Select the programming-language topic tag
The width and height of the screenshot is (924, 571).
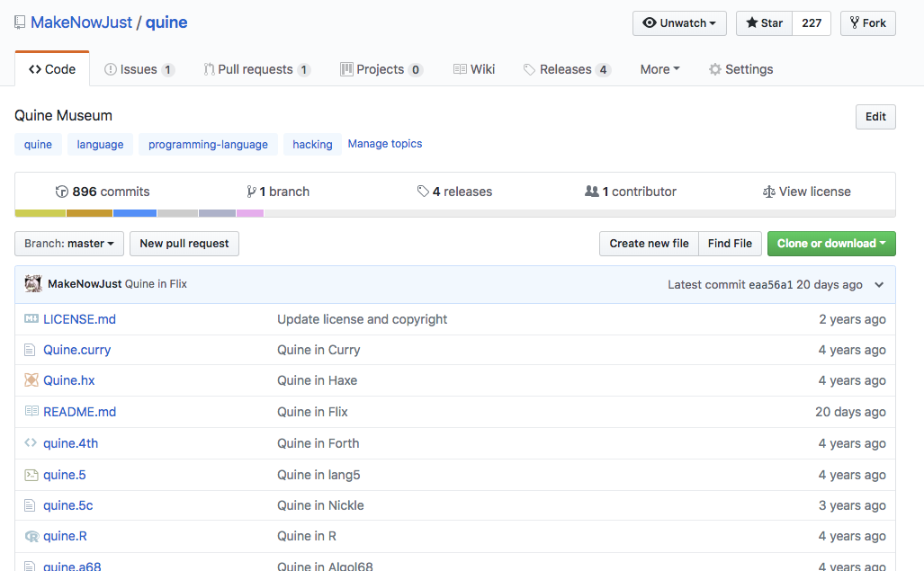pyautogui.click(x=208, y=144)
